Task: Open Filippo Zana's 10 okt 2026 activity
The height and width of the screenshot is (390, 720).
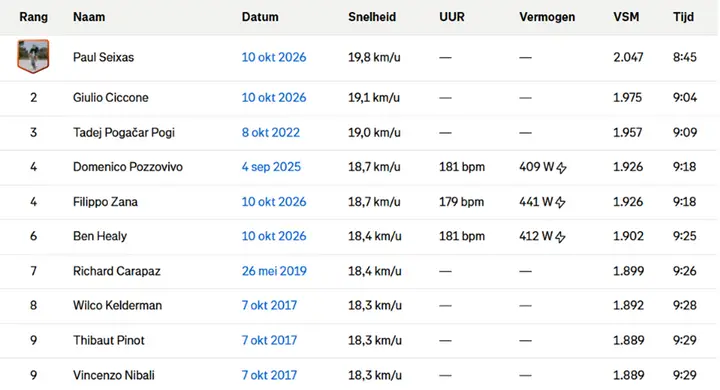Action: (x=274, y=202)
